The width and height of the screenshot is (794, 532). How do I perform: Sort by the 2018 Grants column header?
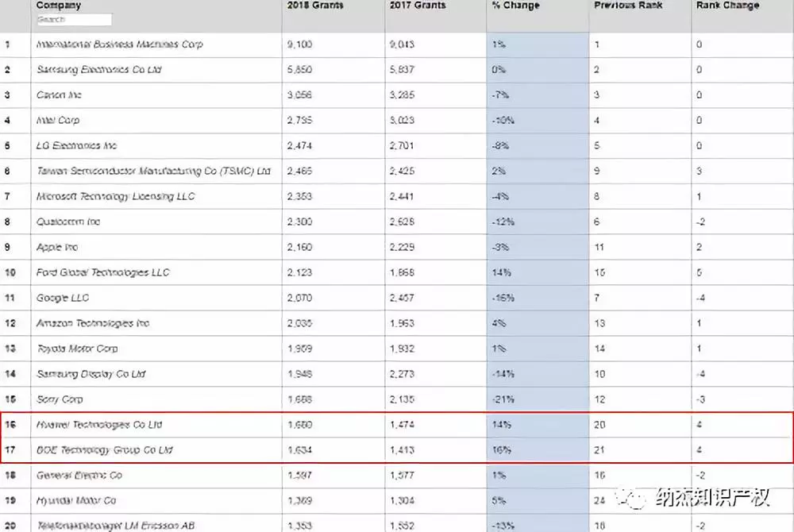(x=314, y=6)
